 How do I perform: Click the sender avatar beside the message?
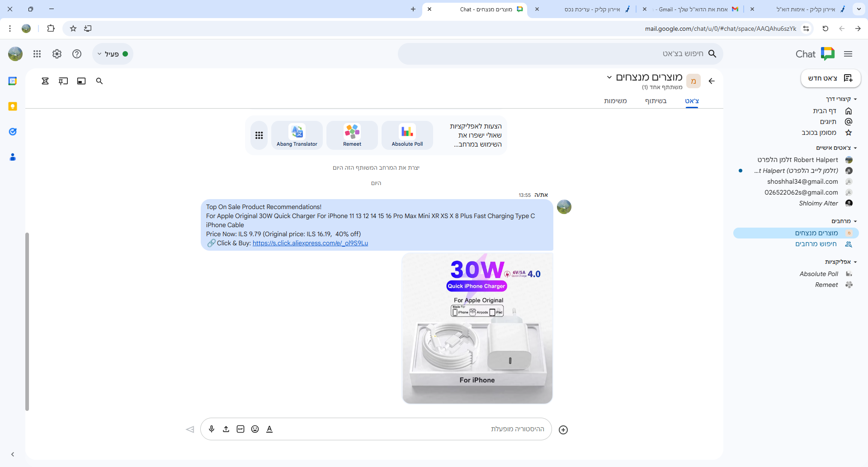tap(564, 207)
